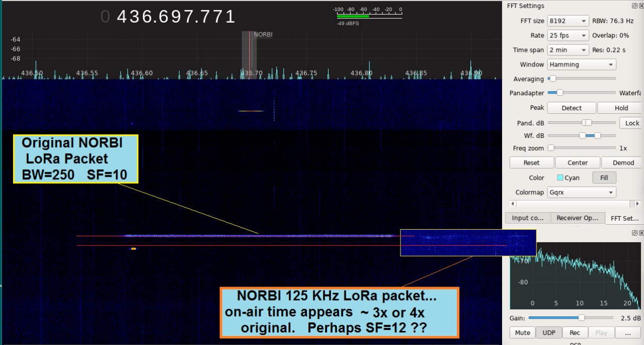Switch to the Receiver Options tab

(x=578, y=218)
